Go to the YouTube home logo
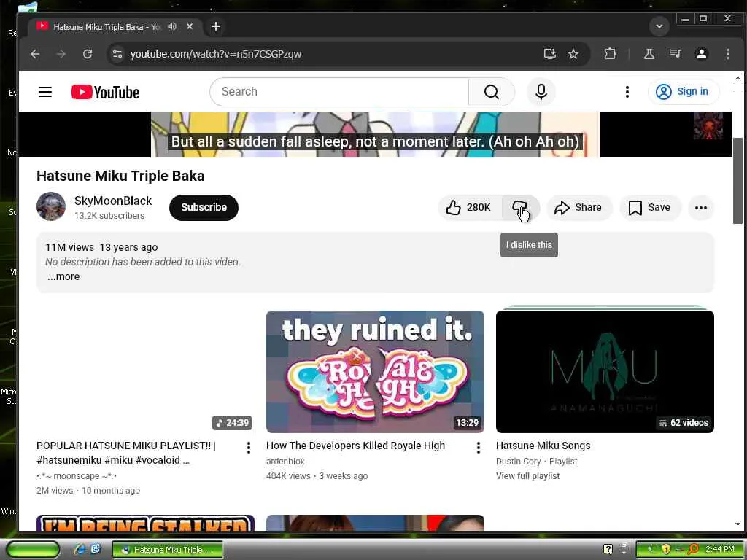 (105, 92)
